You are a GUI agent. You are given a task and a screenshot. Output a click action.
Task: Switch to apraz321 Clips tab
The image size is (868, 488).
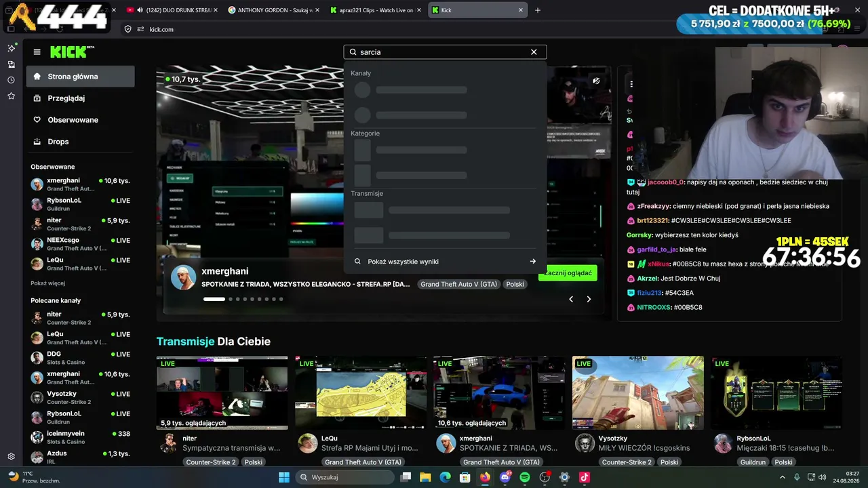click(375, 10)
